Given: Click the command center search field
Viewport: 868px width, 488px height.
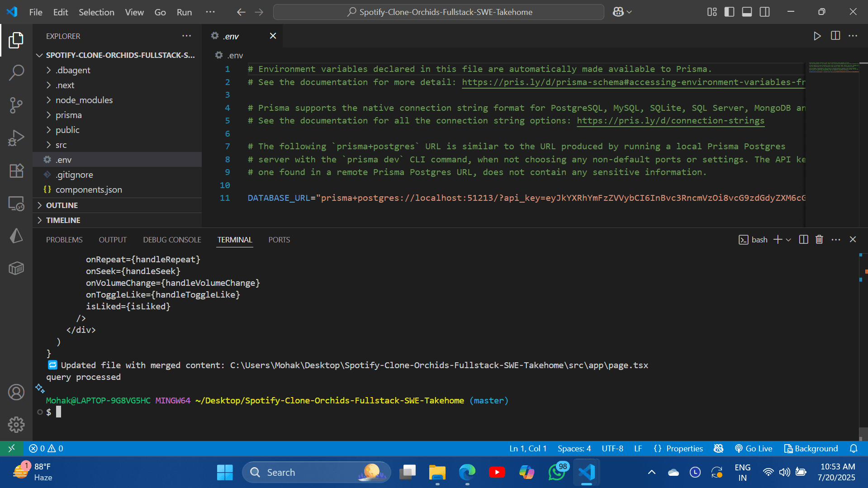Looking at the screenshot, I should point(439,12).
